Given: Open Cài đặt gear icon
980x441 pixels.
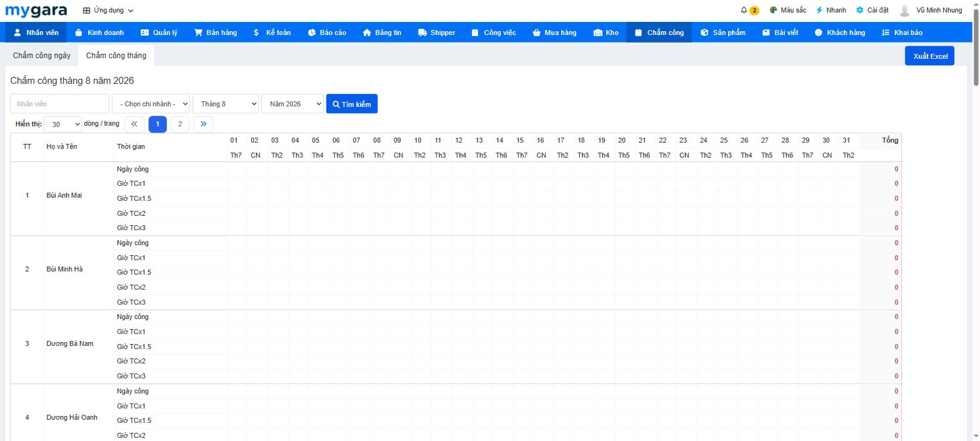Looking at the screenshot, I should coord(860,11).
